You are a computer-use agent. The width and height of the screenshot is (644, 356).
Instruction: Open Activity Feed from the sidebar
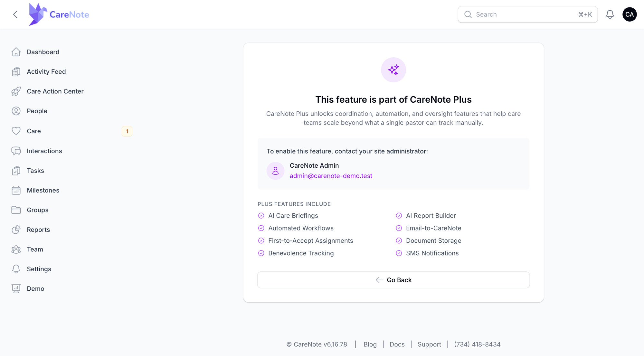pos(46,72)
